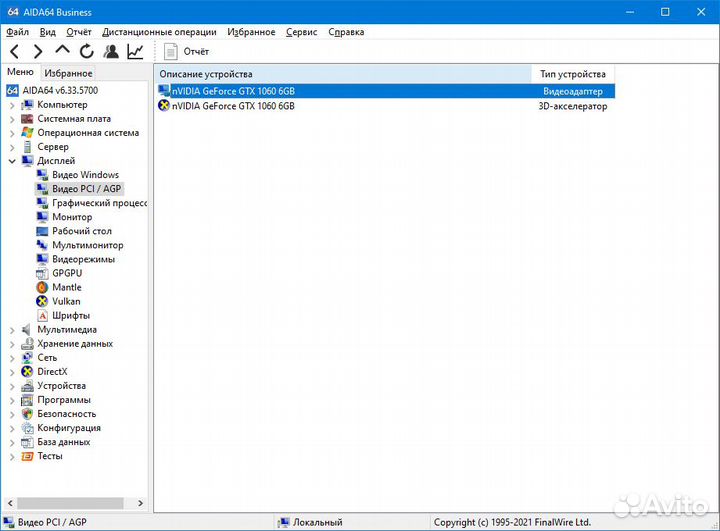Select the GTX 1060 3D-акселератор row
This screenshot has width=720, height=531.
pos(233,106)
